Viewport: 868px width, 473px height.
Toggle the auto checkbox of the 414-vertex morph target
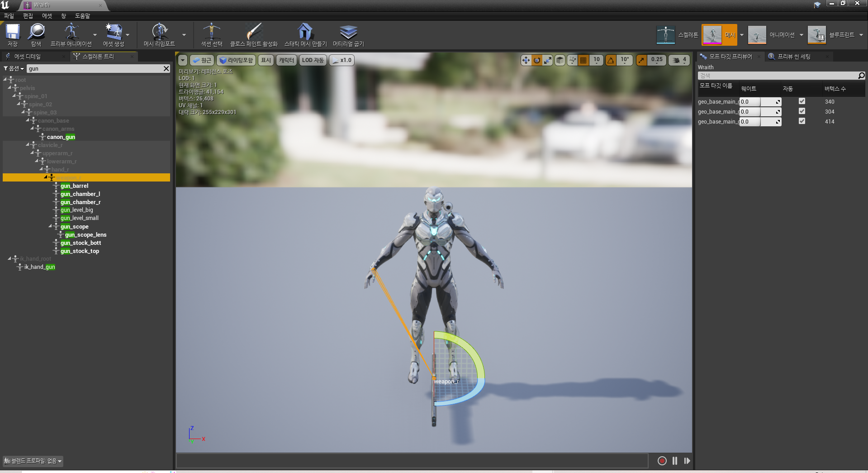802,121
